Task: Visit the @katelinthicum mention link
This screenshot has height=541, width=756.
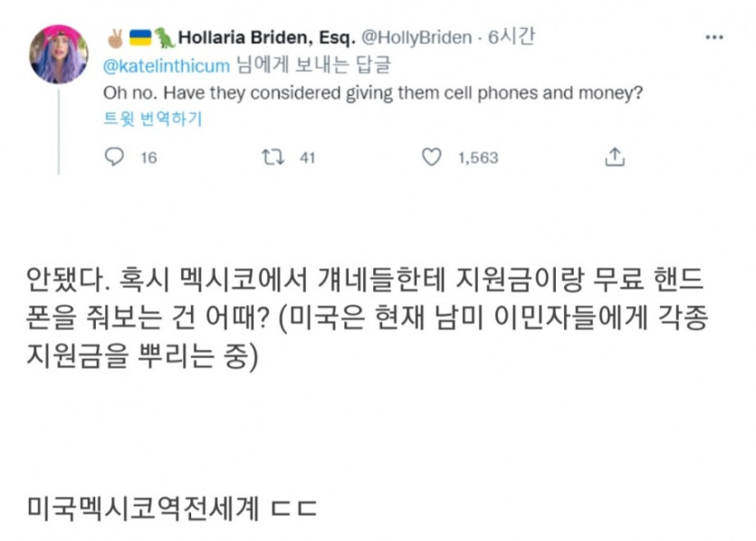Action: pos(167,65)
